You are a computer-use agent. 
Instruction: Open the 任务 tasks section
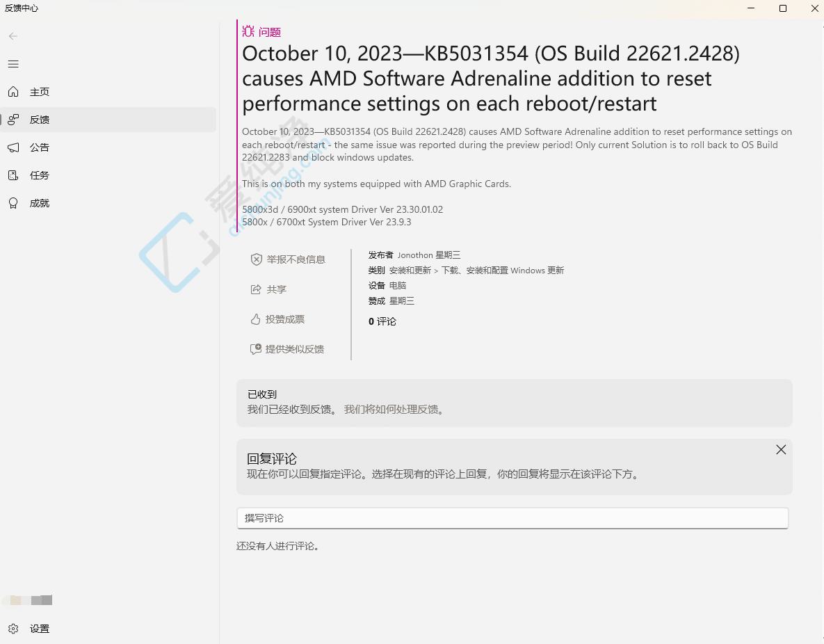click(40, 175)
